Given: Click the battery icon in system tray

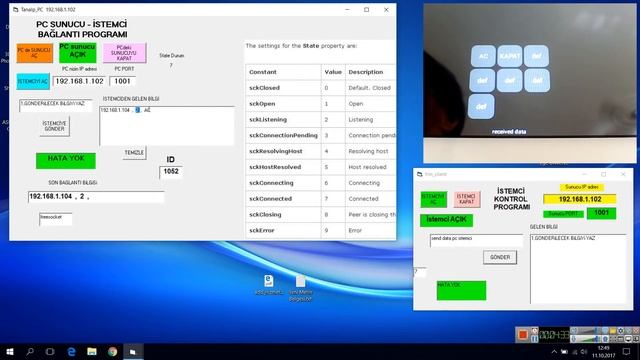Looking at the screenshot, I should (x=564, y=352).
